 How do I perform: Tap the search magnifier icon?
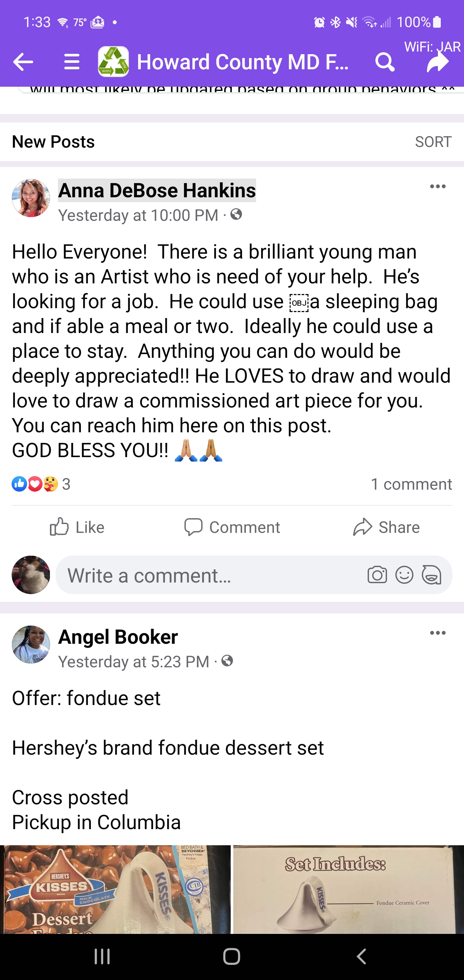tap(384, 62)
